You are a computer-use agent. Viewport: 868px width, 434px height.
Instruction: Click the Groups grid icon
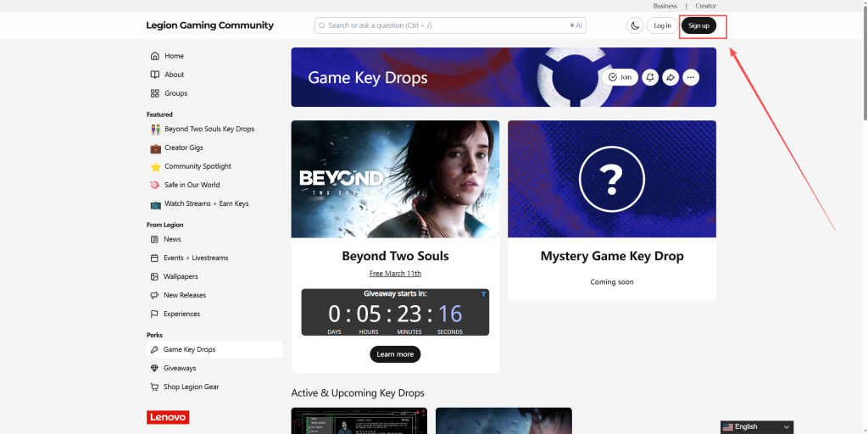[x=154, y=93]
